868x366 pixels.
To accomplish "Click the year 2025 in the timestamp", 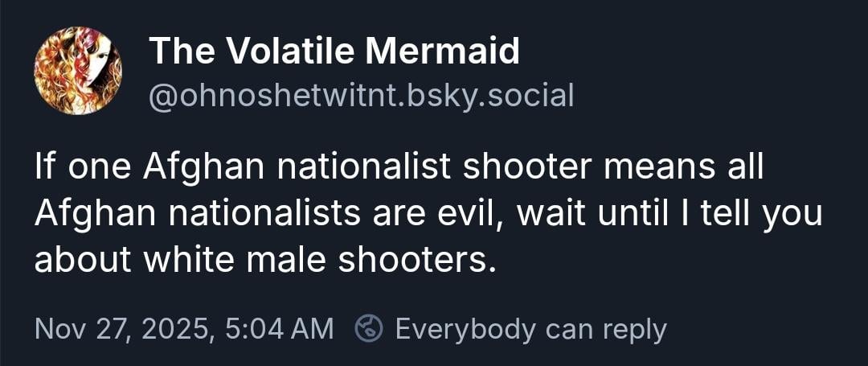I will [177, 328].
